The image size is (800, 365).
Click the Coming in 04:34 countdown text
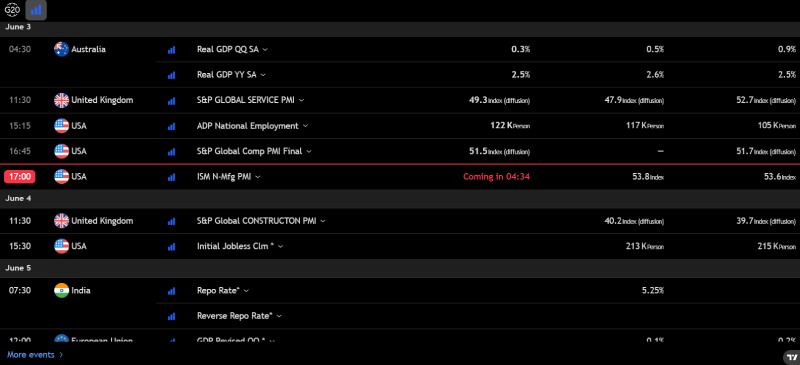point(496,177)
